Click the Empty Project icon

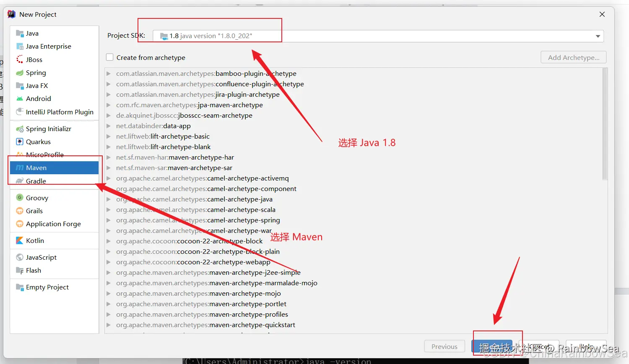pos(20,287)
